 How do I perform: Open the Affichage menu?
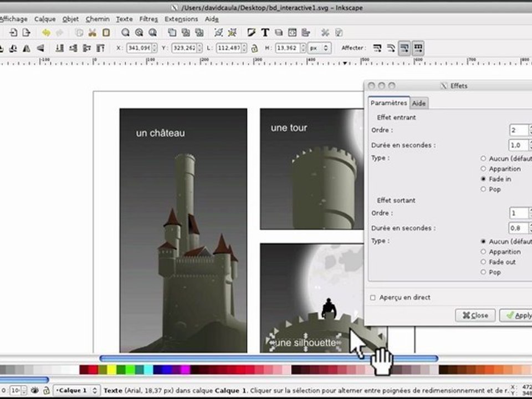point(13,19)
